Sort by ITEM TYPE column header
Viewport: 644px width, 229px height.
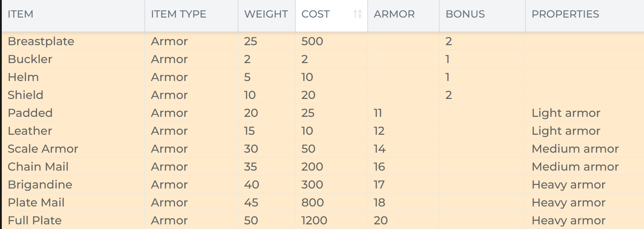coord(191,16)
